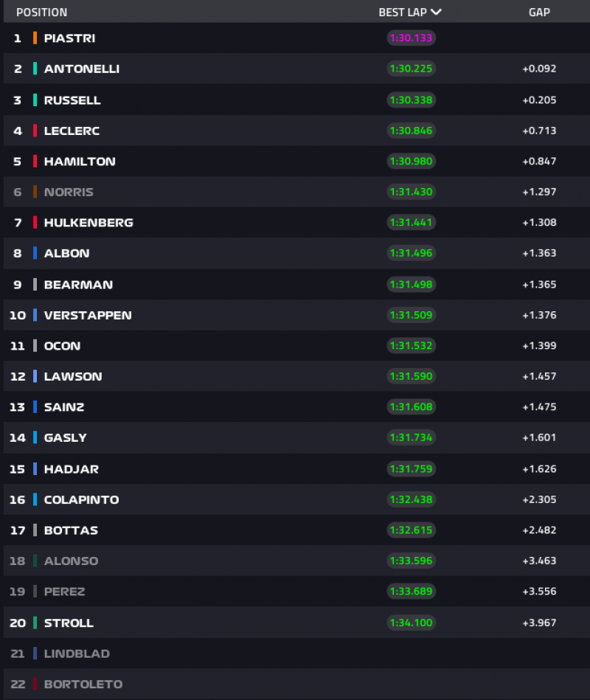Select the LINDBLAD row with no lap time
Viewport: 590px width, 700px height.
77,654
